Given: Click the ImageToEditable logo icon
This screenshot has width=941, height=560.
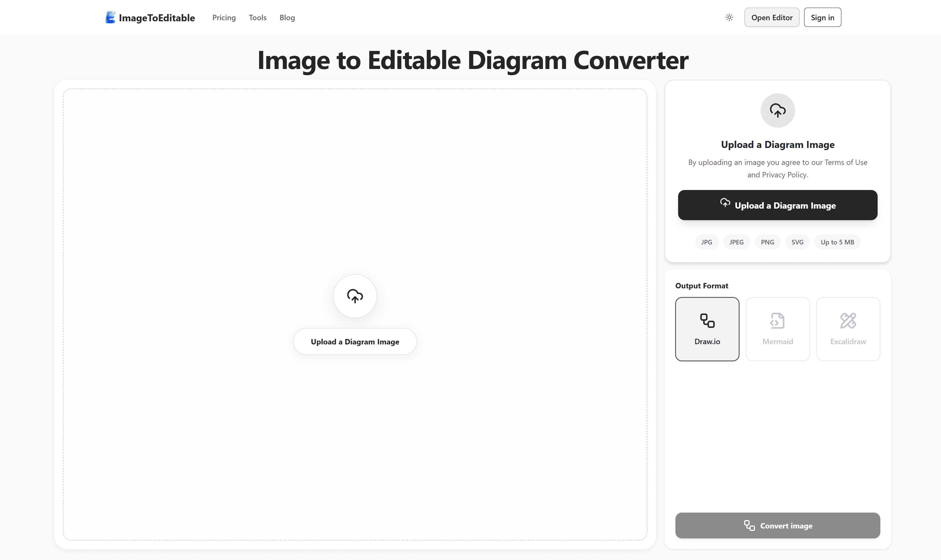Looking at the screenshot, I should [110, 17].
